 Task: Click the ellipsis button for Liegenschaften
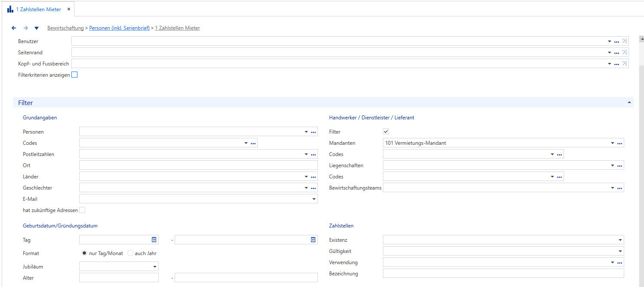click(619, 165)
